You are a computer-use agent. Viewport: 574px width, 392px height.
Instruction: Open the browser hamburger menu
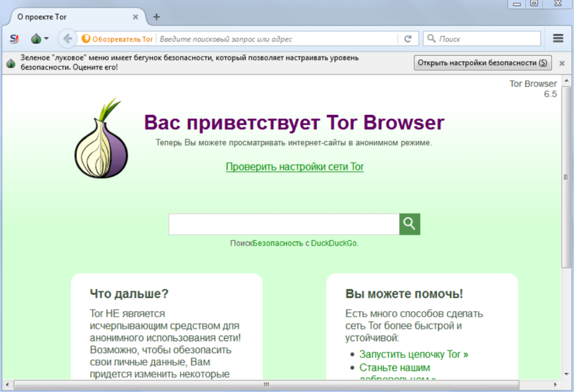[x=558, y=38]
